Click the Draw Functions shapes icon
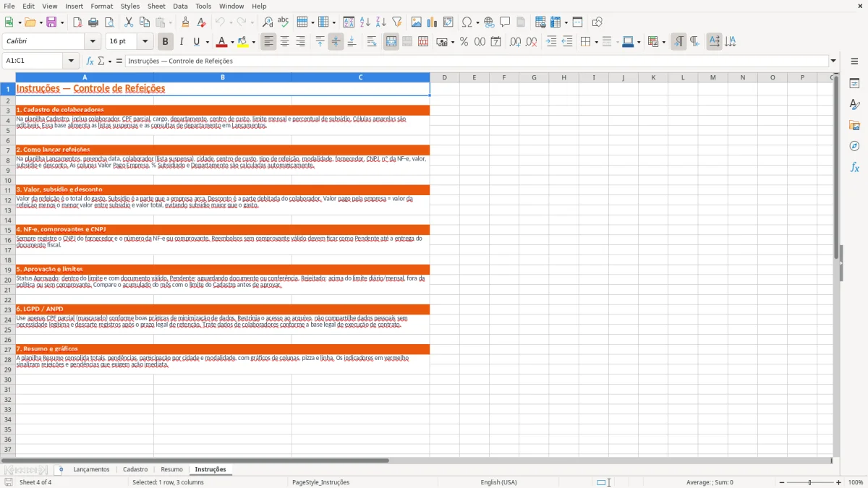The width and height of the screenshot is (868, 488). coord(597,22)
